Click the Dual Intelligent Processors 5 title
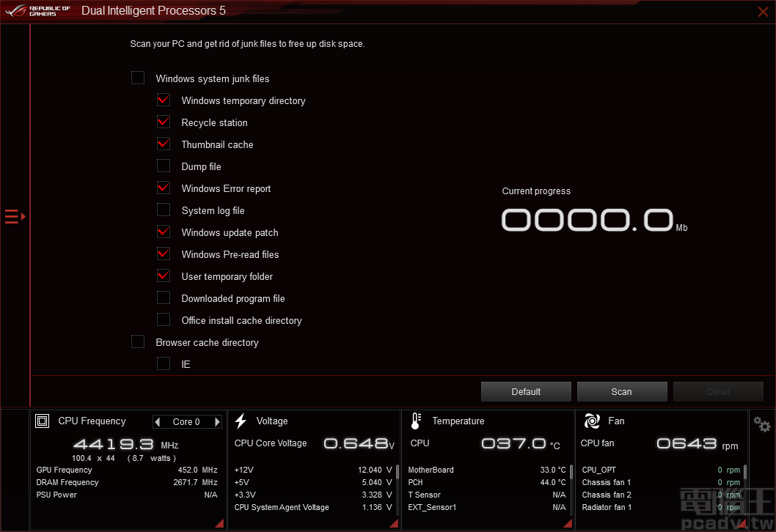This screenshot has height=532, width=776. 153,10
